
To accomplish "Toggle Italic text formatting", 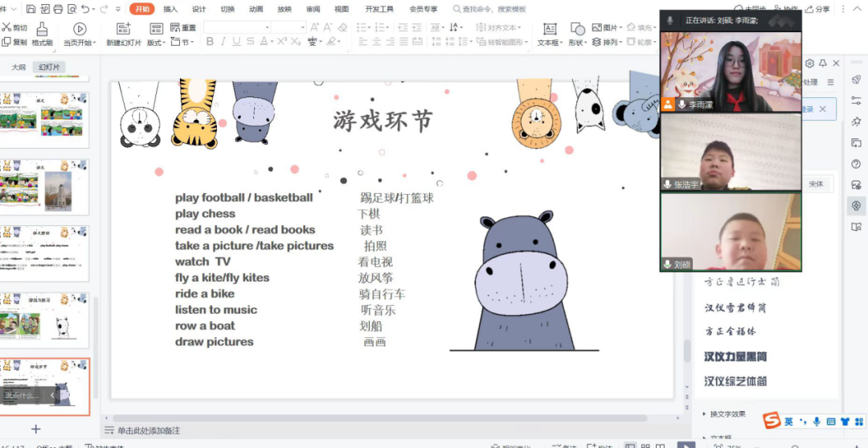I will [226, 42].
